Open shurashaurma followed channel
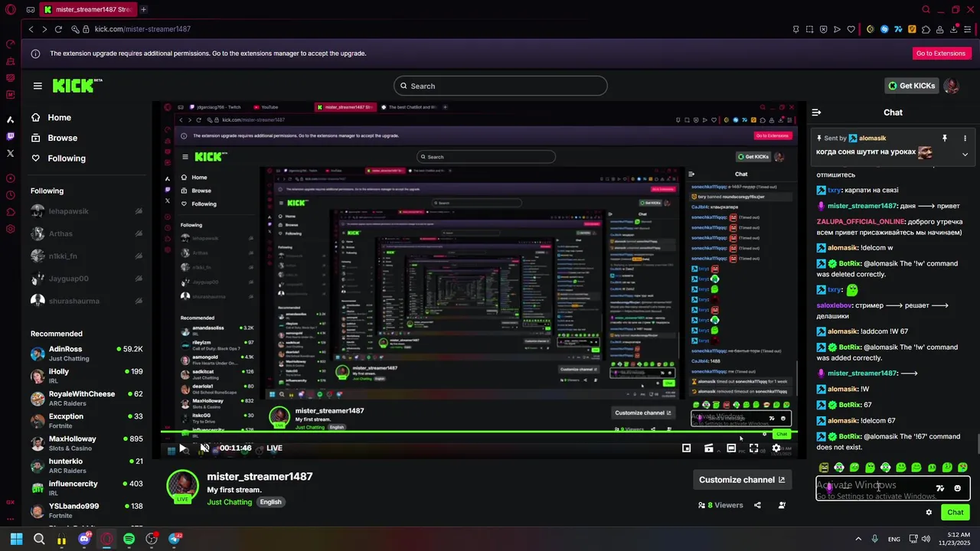 click(87, 301)
